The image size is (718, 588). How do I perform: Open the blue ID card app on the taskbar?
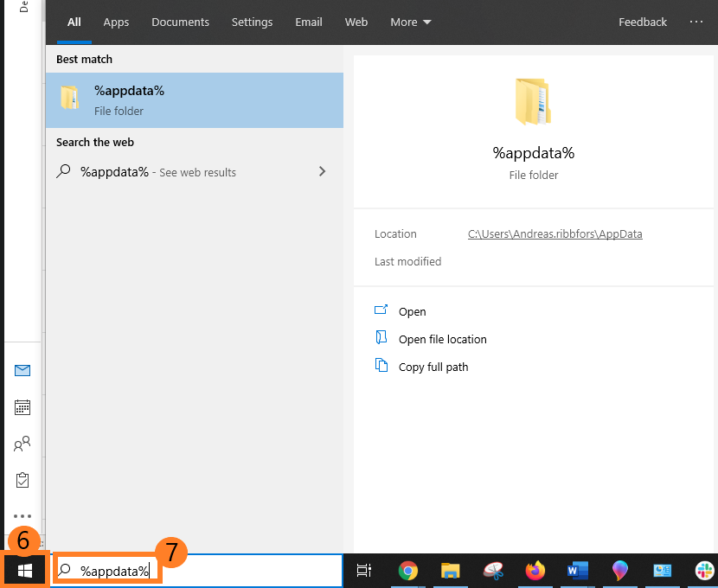[x=662, y=571]
